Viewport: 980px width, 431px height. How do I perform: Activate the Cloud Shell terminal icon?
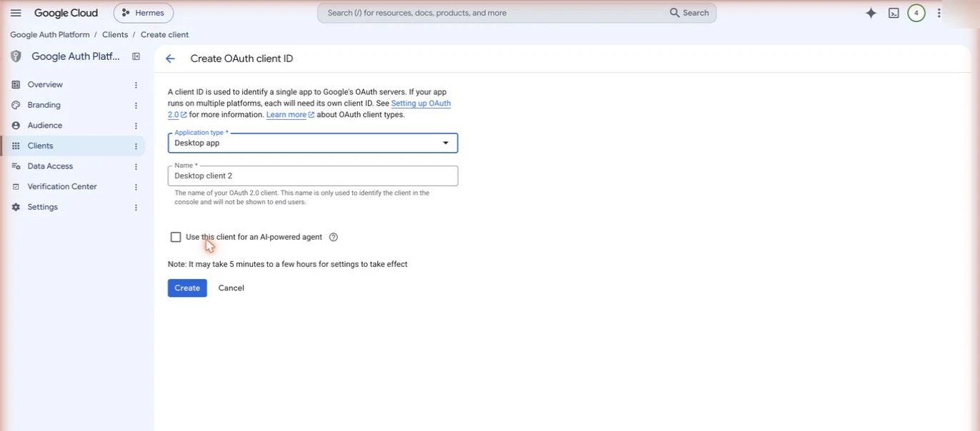point(894,13)
